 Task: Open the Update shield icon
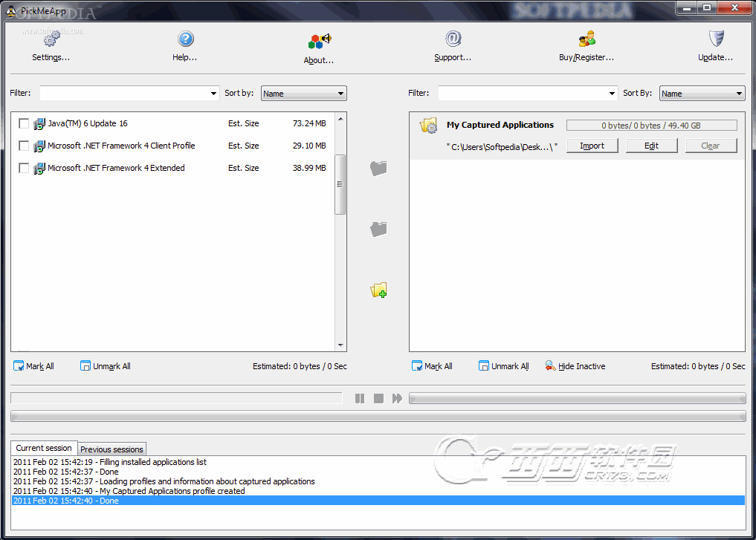717,39
